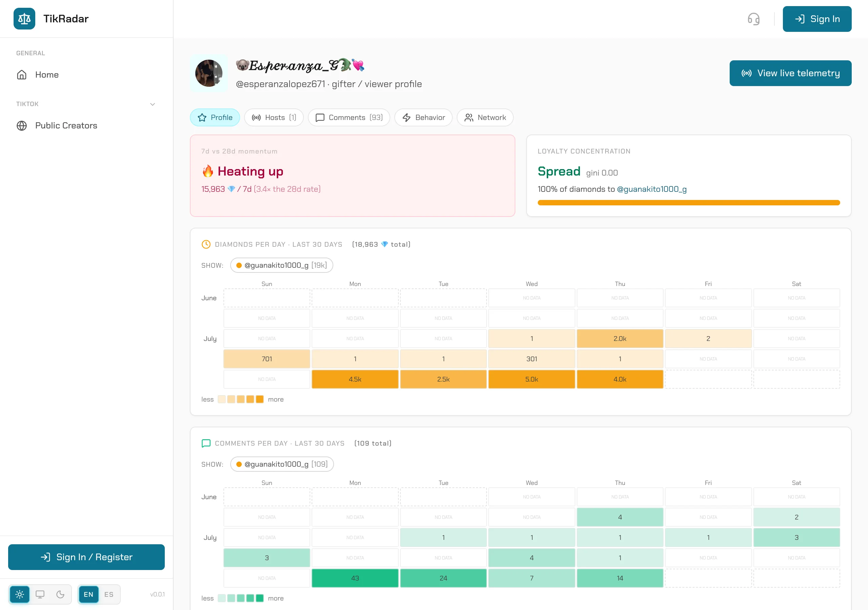Select EN language option
The height and width of the screenshot is (610, 868).
tap(88, 594)
